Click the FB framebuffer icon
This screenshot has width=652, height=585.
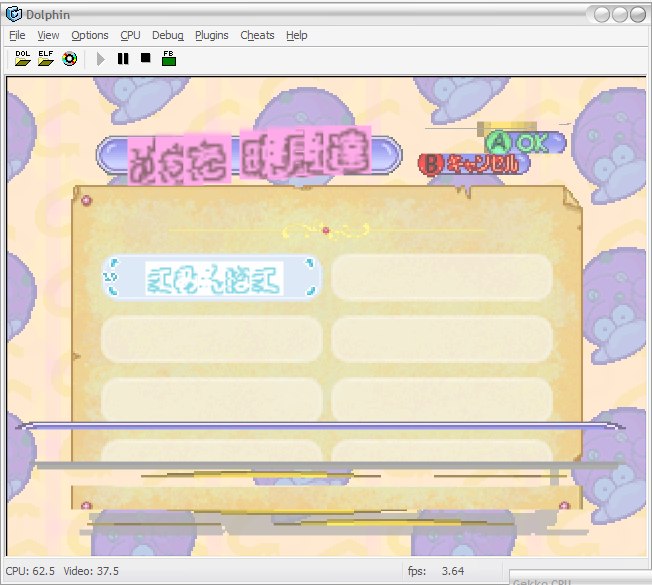pos(169,58)
